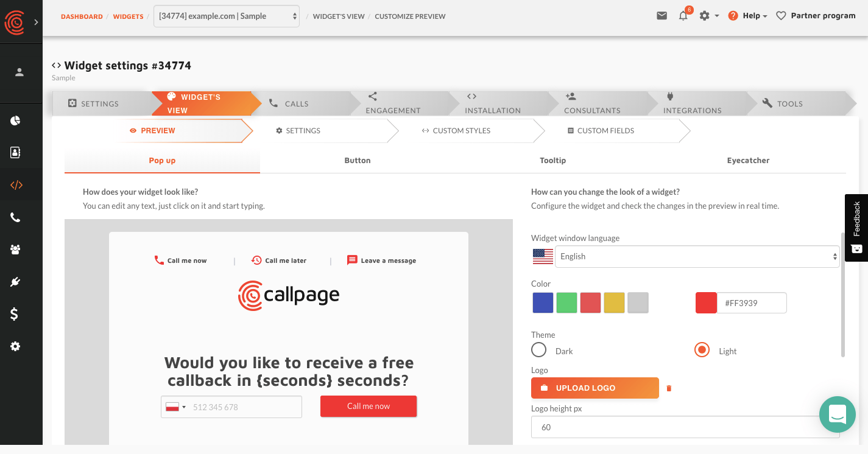Open the Feedback side tab
868x454 pixels.
(x=856, y=228)
